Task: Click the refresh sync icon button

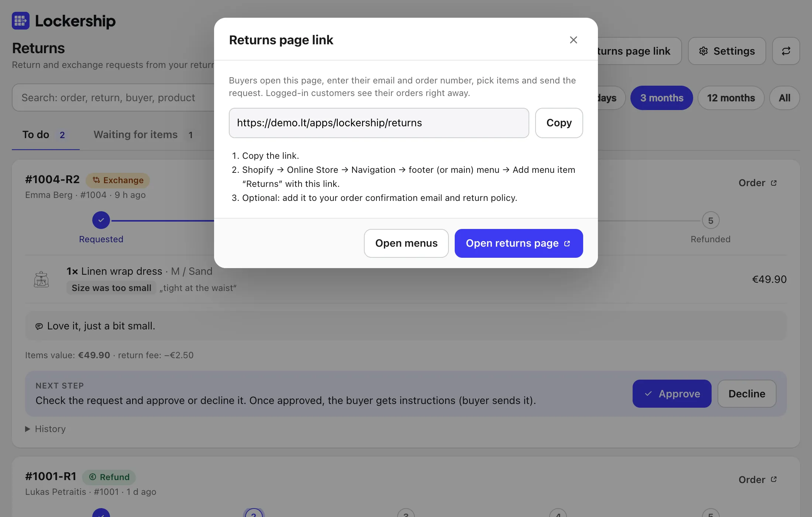Action: pos(786,51)
